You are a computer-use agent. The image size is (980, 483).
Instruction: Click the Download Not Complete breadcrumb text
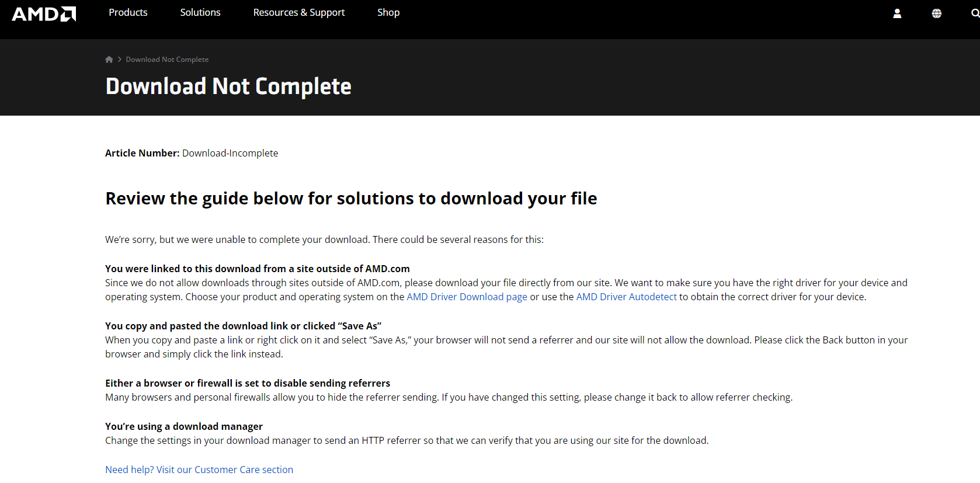167,60
